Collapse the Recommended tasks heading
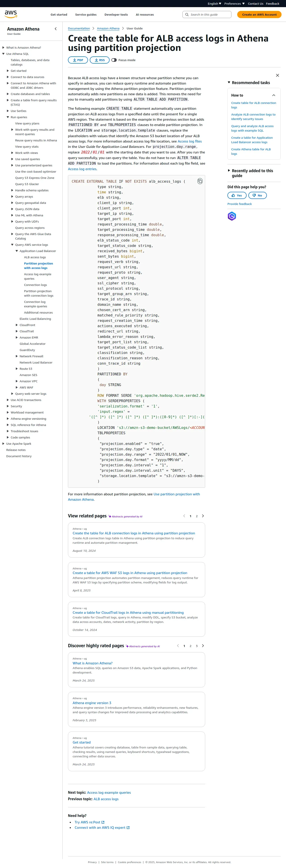Viewport: 286px width, 868px height. (229, 83)
